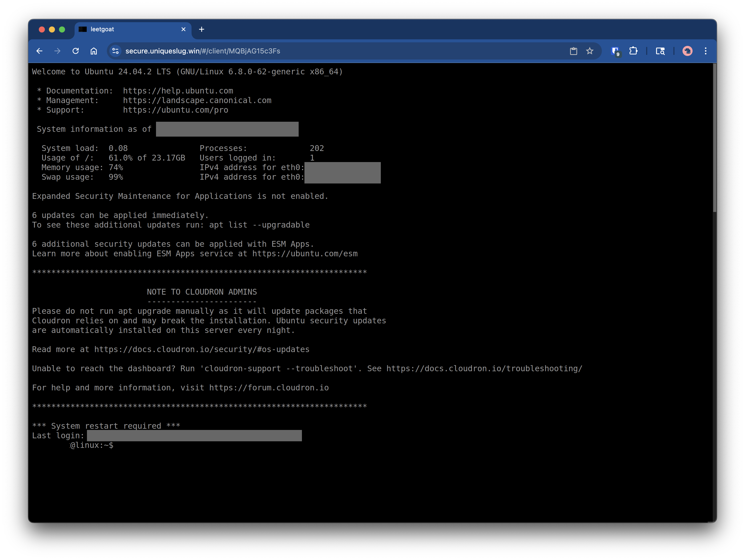Open Chrome's three-dot menu

(x=706, y=51)
